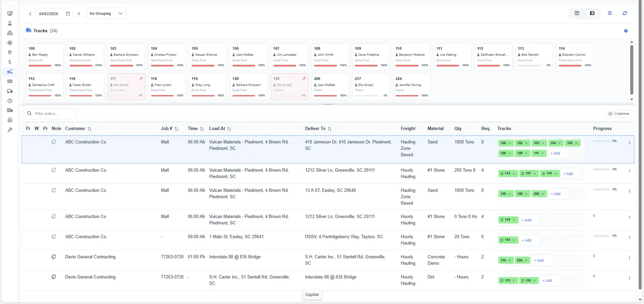This screenshot has width=644, height=304.
Task: Select the dollar sign billing icon in sidebar
Action: pyautogui.click(x=10, y=62)
